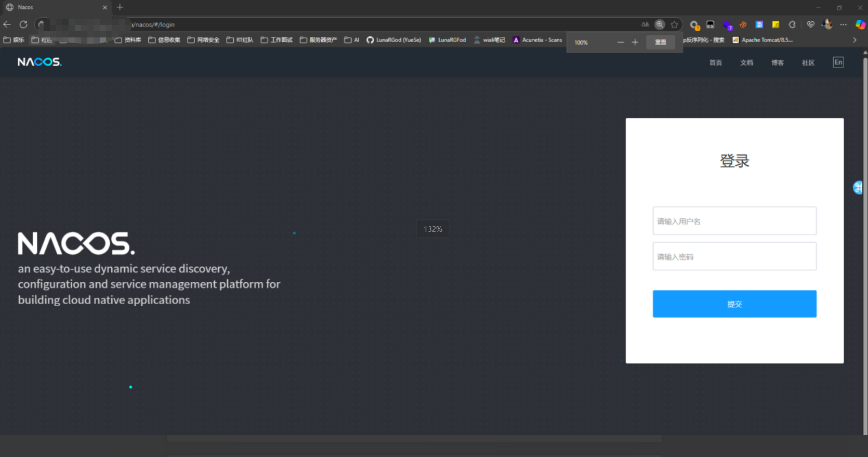Image resolution: width=868 pixels, height=457 pixels.
Task: Open the extension with purple badge 7
Action: click(727, 25)
